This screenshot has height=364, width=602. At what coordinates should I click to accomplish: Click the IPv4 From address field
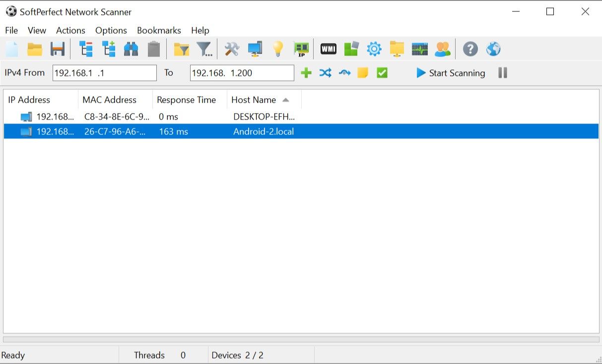pyautogui.click(x=104, y=72)
